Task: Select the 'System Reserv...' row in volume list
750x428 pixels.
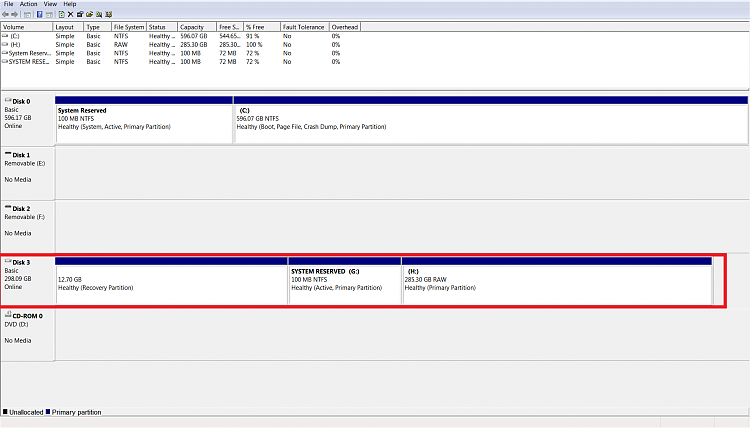Action: 172,53
